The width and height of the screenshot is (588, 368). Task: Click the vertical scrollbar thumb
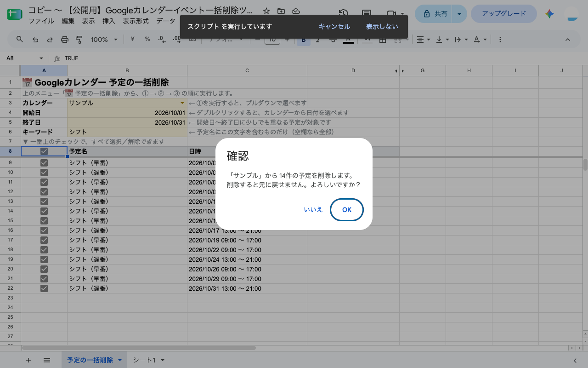(585, 164)
